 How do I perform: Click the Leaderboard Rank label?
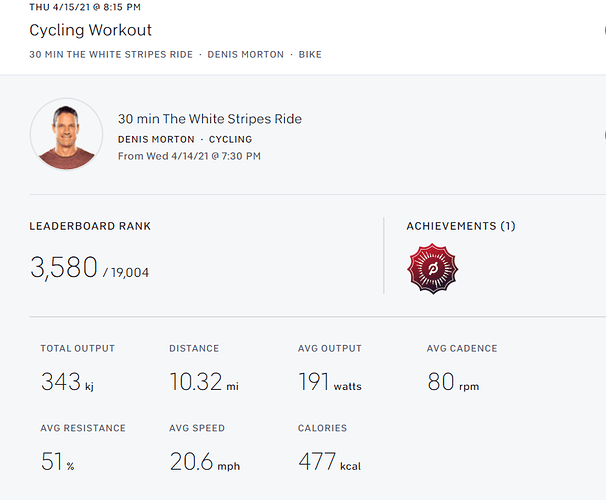coord(90,226)
